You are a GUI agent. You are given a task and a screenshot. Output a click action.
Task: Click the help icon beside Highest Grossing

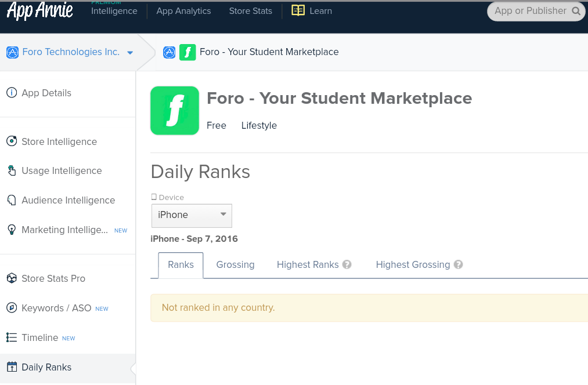(x=459, y=265)
